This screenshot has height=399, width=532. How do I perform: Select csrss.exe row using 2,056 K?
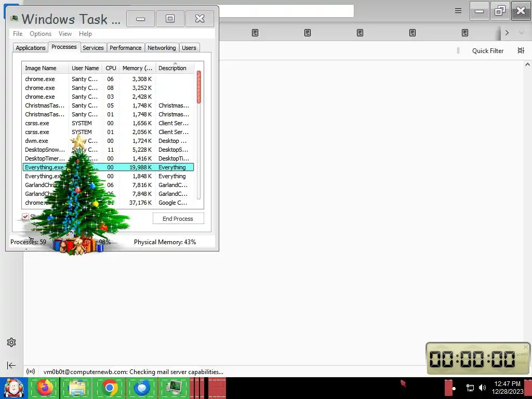(108, 131)
